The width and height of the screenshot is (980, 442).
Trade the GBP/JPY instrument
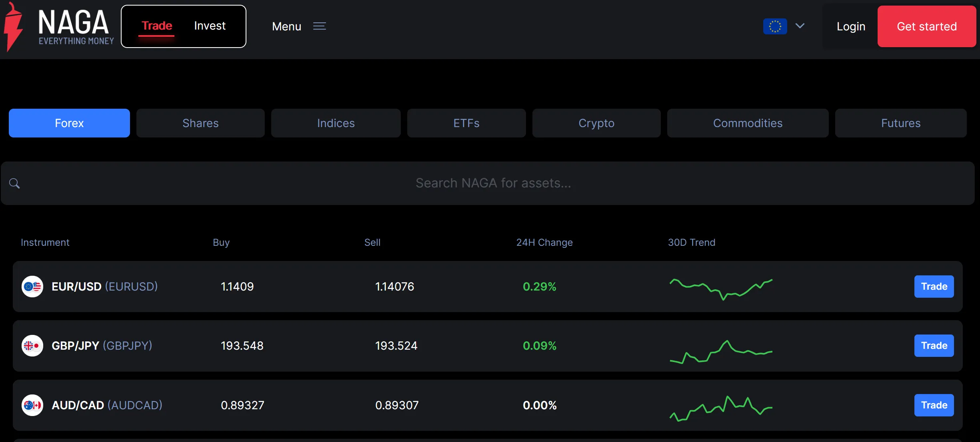(934, 346)
